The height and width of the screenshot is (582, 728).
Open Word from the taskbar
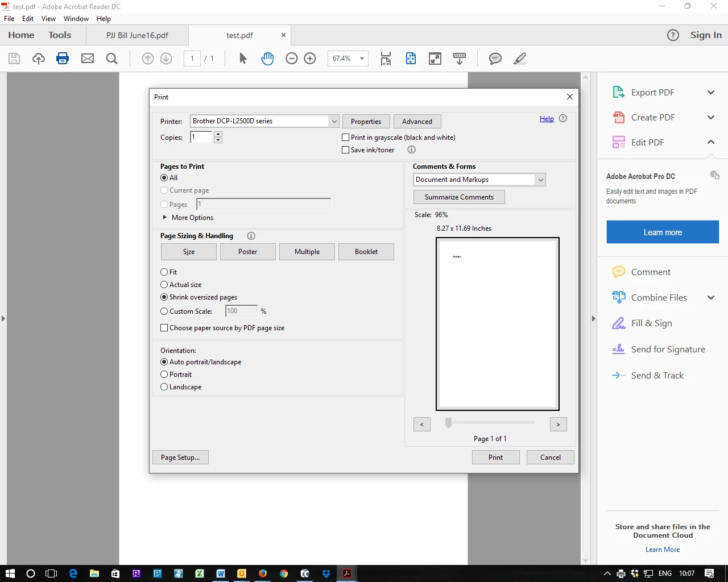[221, 573]
